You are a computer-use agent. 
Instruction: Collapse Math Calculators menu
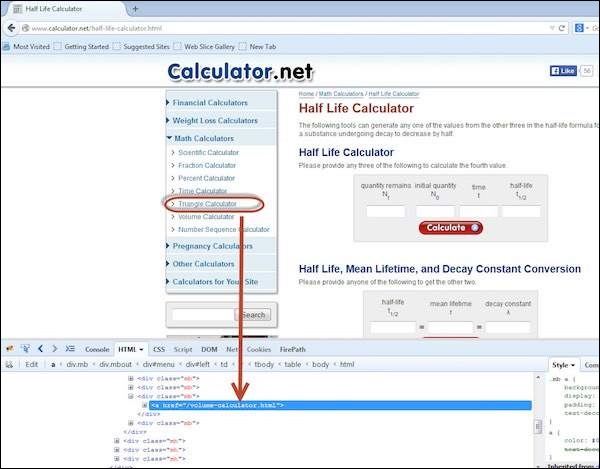tap(204, 138)
